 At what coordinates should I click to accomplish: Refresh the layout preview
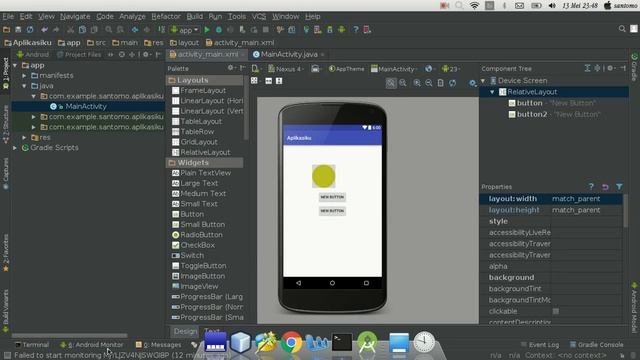tap(453, 83)
